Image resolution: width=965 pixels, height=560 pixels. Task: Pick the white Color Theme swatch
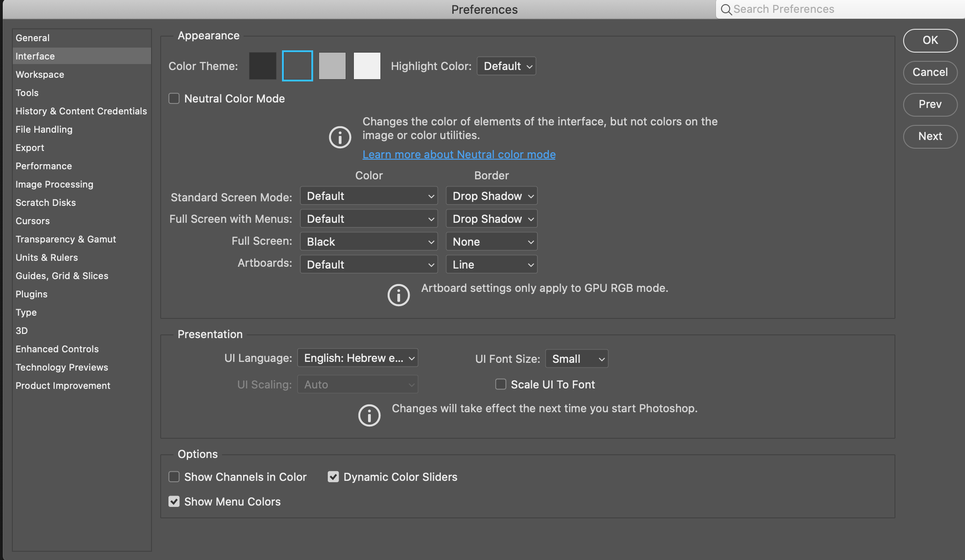[x=367, y=66]
